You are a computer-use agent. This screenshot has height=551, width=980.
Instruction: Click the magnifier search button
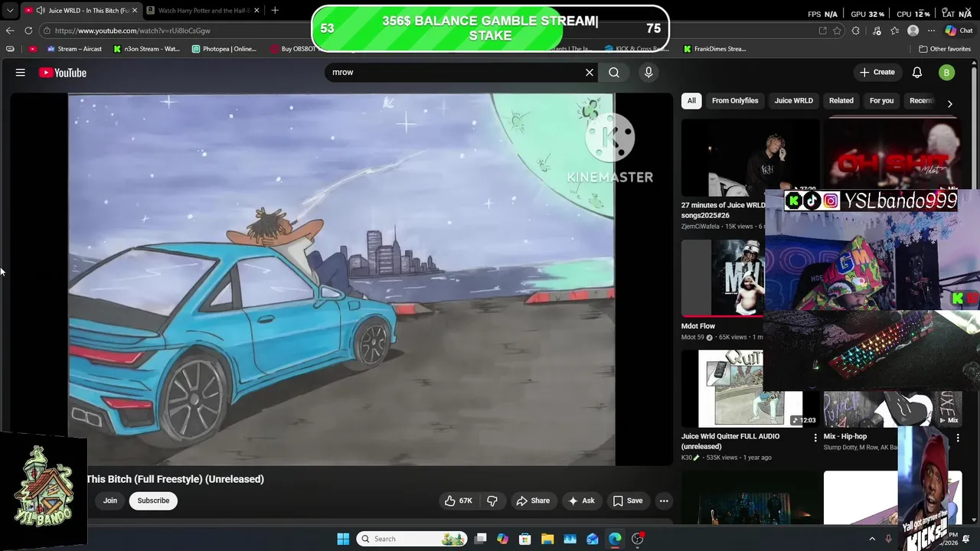[614, 72]
